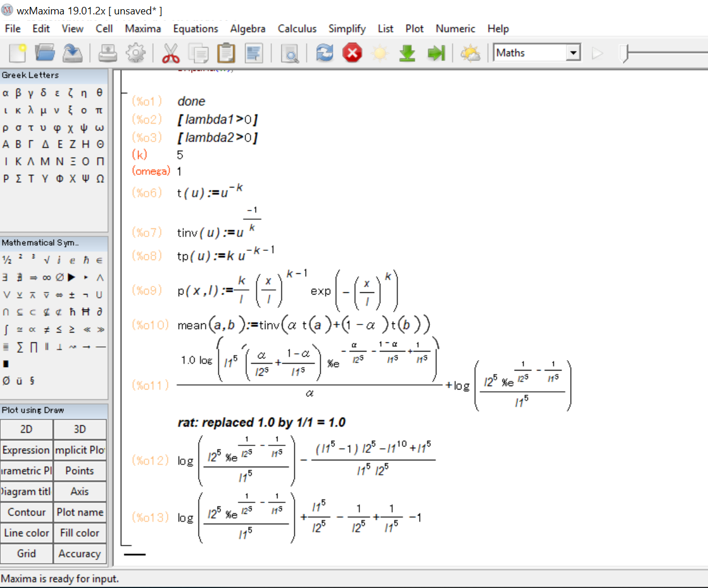
Task: Copy selection using the copy icon
Action: 199,53
